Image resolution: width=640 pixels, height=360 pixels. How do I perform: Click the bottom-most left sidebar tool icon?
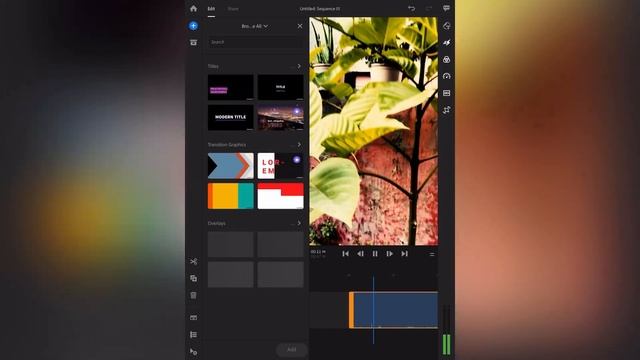click(x=193, y=351)
